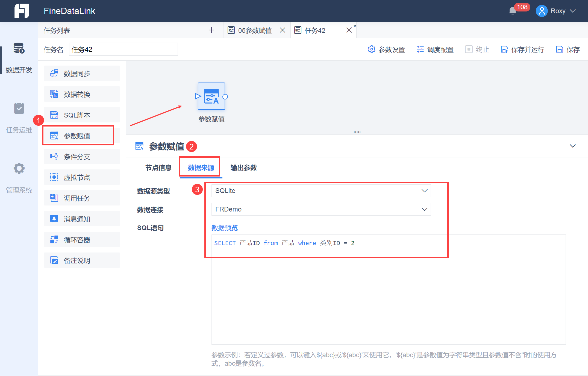
Task: Click the 数据预览 link
Action: pos(224,228)
